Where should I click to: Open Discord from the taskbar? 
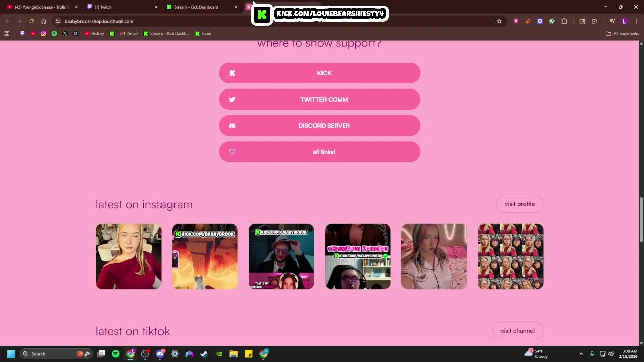pos(160,354)
